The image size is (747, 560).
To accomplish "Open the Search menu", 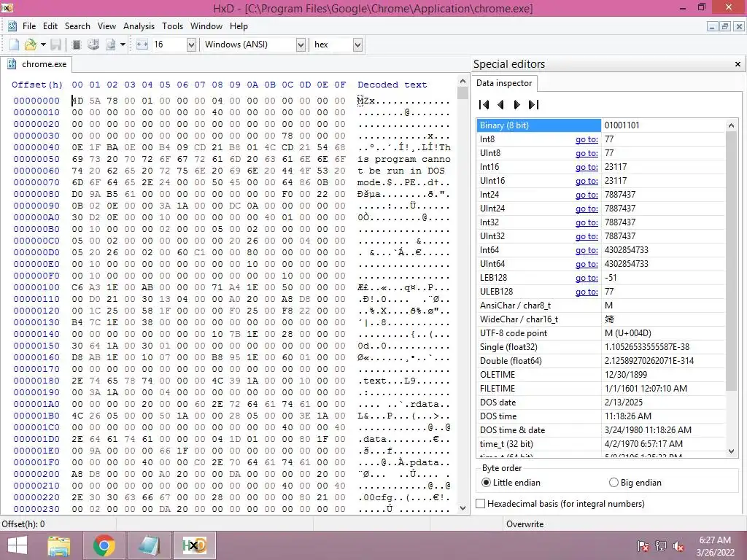I will (x=77, y=26).
